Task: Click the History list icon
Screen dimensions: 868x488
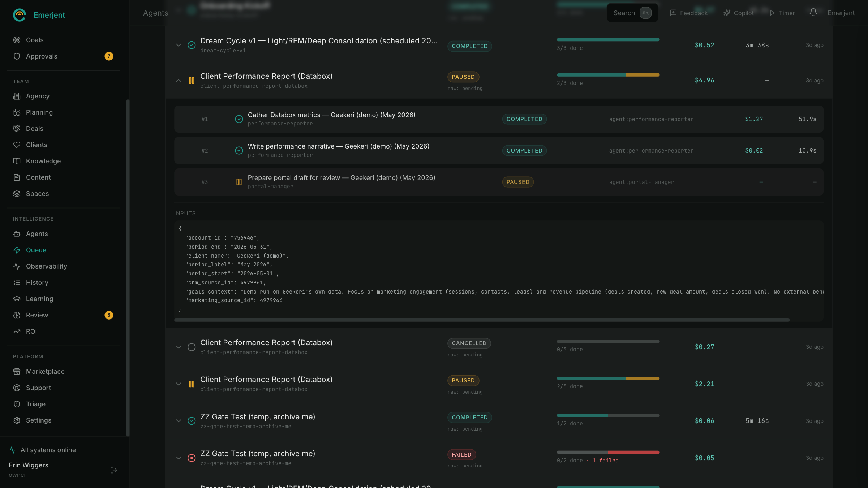Action: [x=17, y=282]
